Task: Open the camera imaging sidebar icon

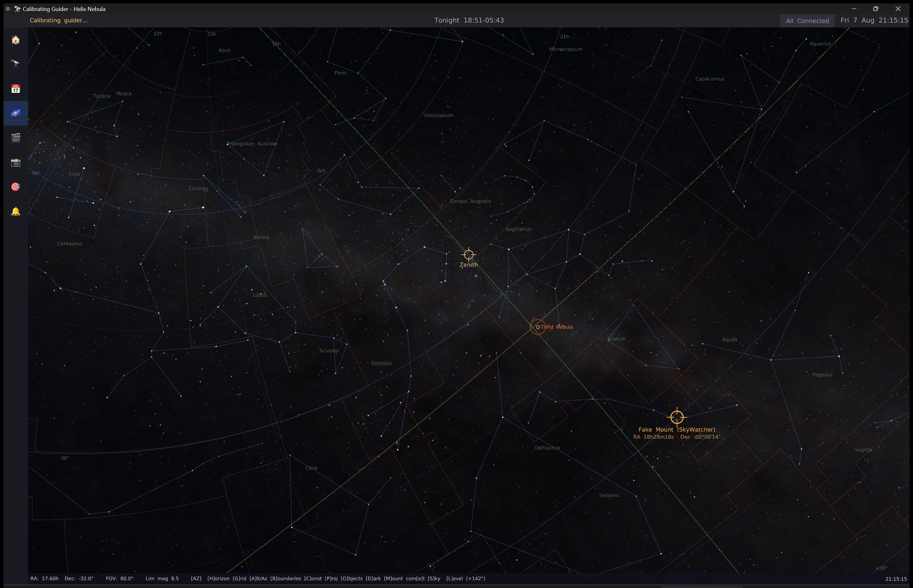Action: click(x=16, y=162)
